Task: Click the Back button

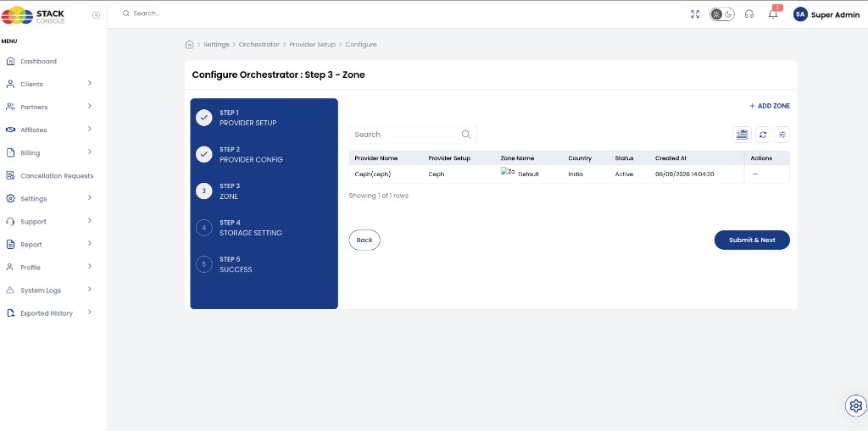Action: pyautogui.click(x=364, y=240)
